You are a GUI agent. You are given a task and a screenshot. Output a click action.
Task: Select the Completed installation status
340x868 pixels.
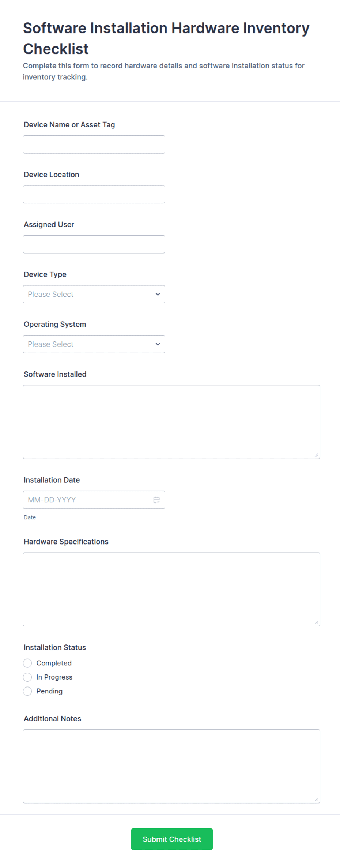click(x=27, y=663)
